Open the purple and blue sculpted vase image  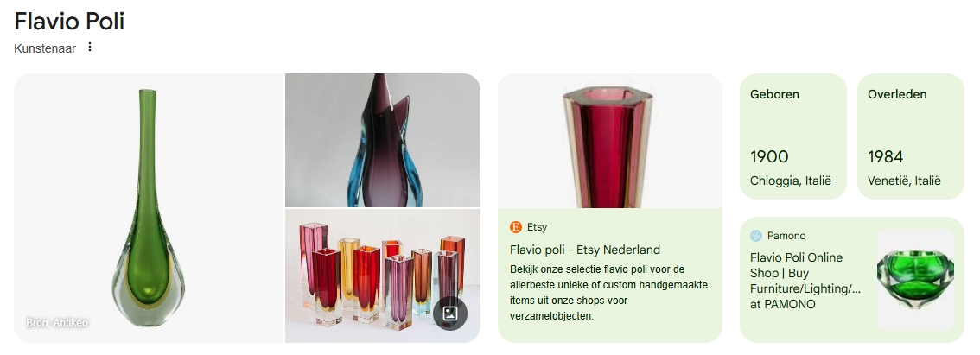point(383,140)
